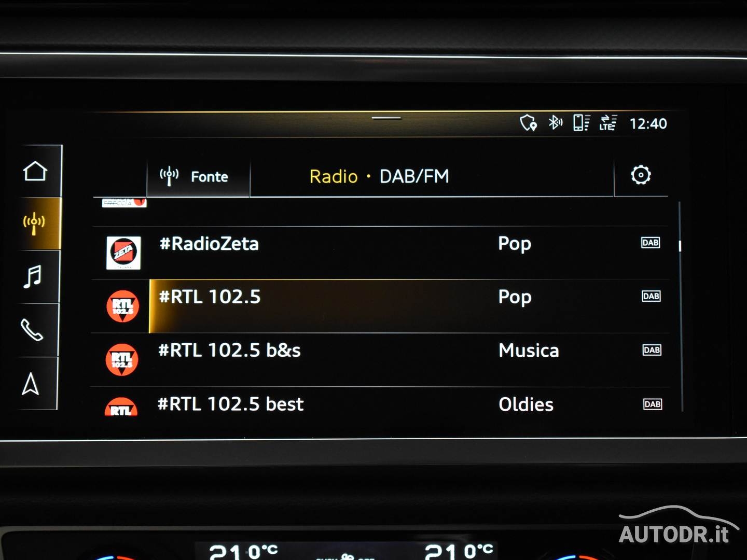The width and height of the screenshot is (747, 560).
Task: Tap the 12:40 clock display
Action: point(648,124)
